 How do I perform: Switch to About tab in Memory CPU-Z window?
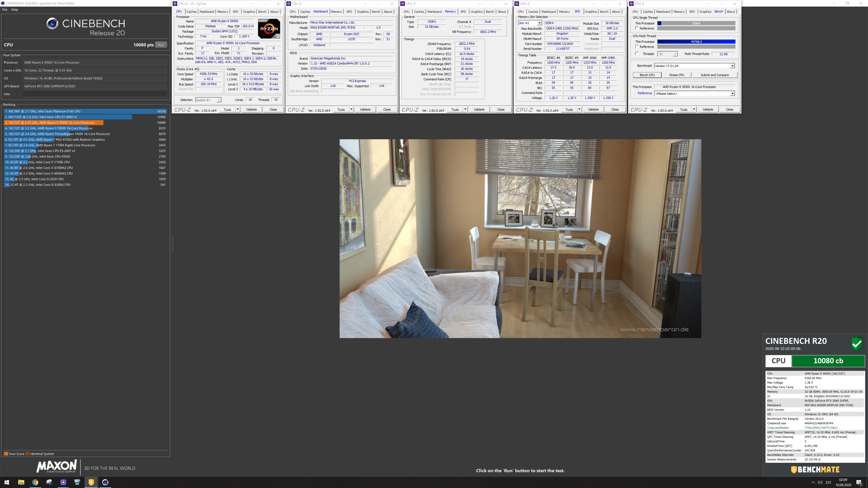[x=502, y=12]
